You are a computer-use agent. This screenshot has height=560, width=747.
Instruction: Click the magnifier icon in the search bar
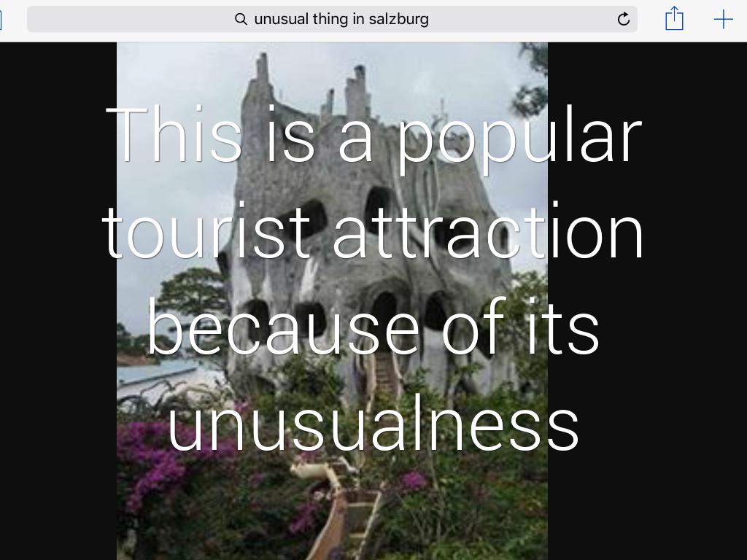[x=241, y=19]
